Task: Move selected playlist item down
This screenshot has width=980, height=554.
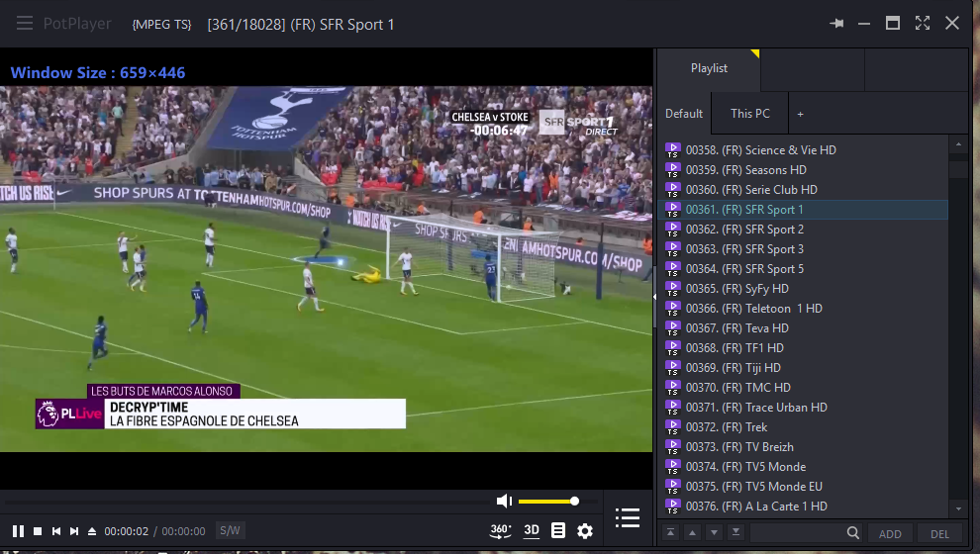Action: pos(715,533)
